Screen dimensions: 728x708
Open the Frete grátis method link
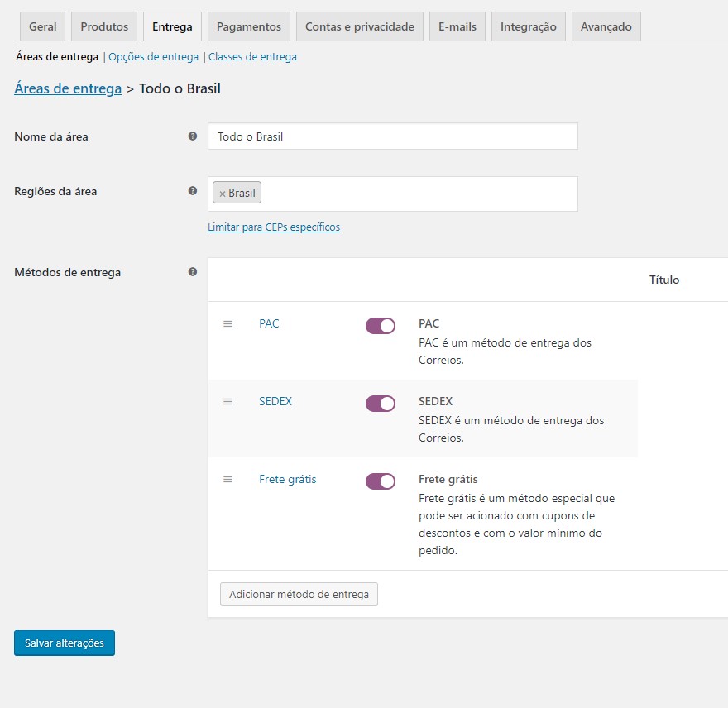pos(287,479)
